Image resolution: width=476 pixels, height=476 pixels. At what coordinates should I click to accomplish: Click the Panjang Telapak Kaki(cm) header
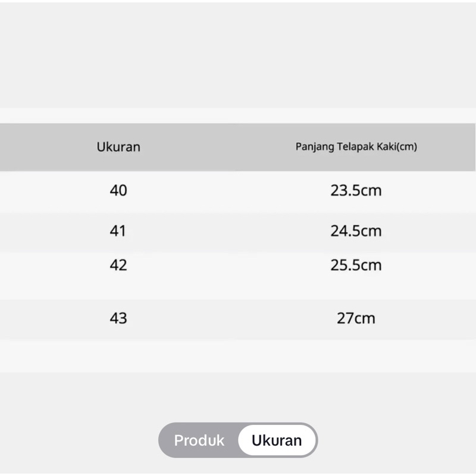coord(356,147)
